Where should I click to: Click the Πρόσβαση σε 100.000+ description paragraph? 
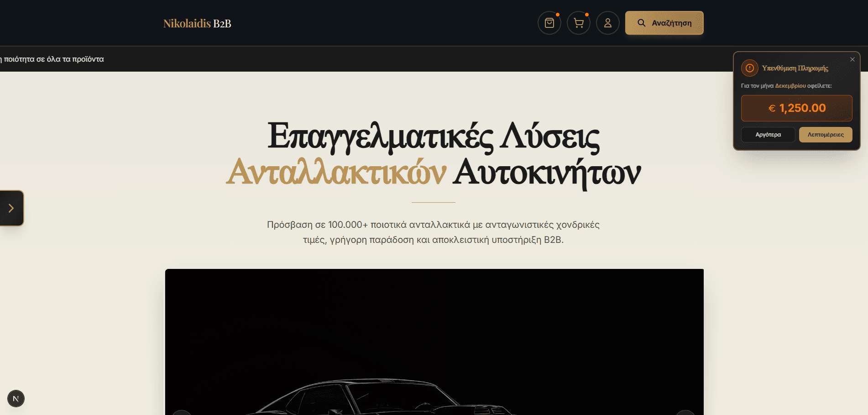tap(433, 232)
